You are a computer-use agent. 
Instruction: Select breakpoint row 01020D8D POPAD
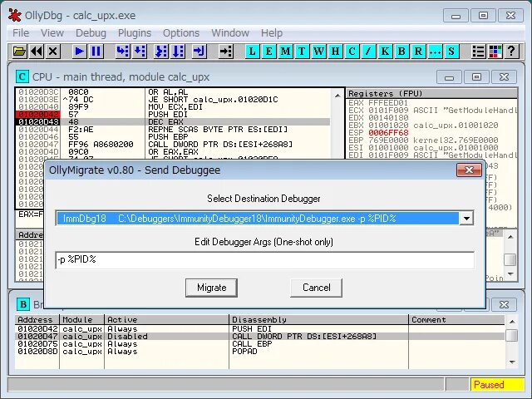260,351
